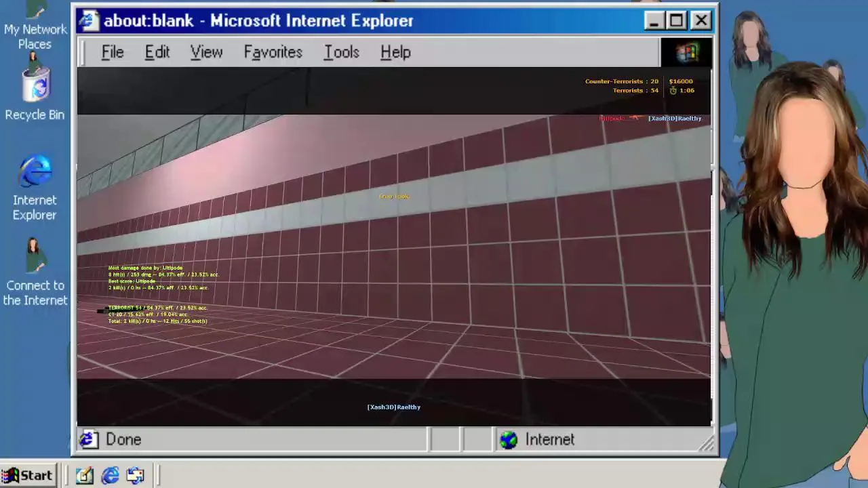Click the about:blank title bar text
Screen dimensions: 868x488
[x=258, y=21]
